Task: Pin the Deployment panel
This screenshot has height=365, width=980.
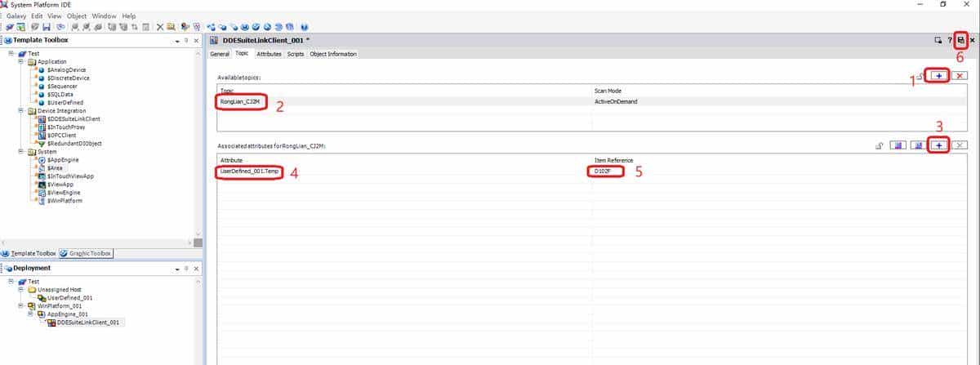Action: (187, 269)
